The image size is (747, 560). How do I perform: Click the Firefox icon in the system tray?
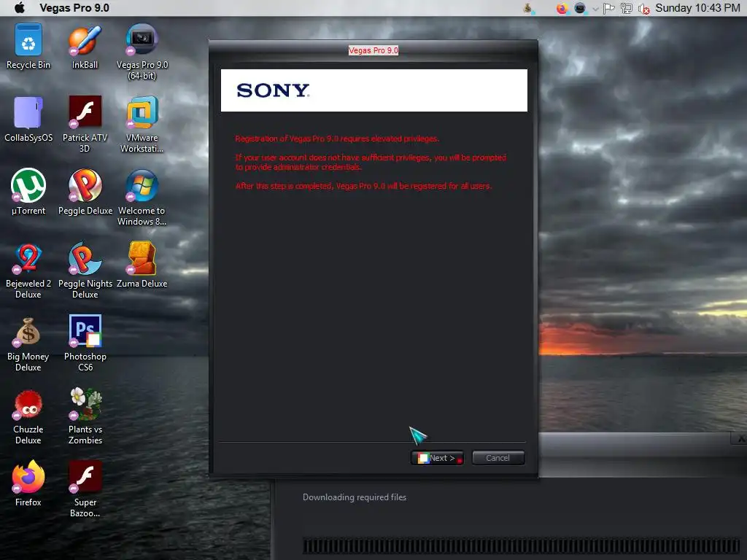[x=562, y=8]
